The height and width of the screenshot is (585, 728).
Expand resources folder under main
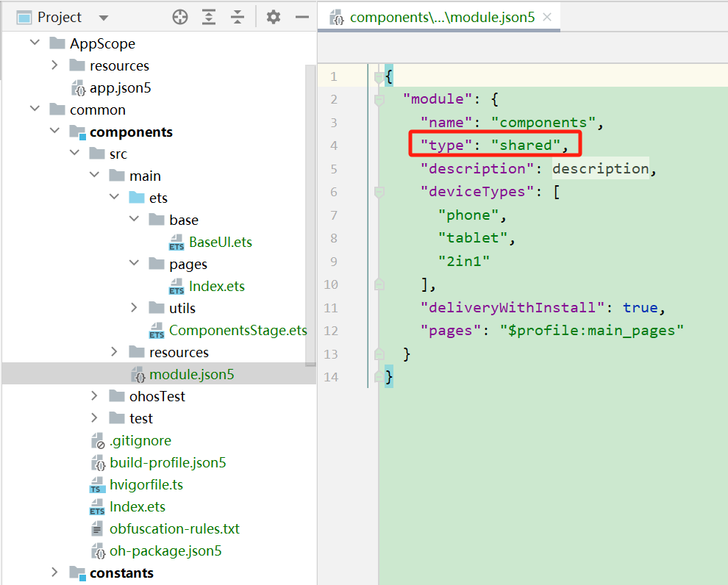pyautogui.click(x=114, y=351)
